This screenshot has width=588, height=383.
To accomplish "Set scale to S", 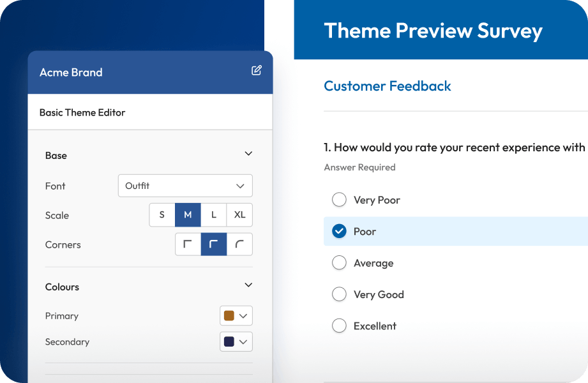I will (x=162, y=215).
